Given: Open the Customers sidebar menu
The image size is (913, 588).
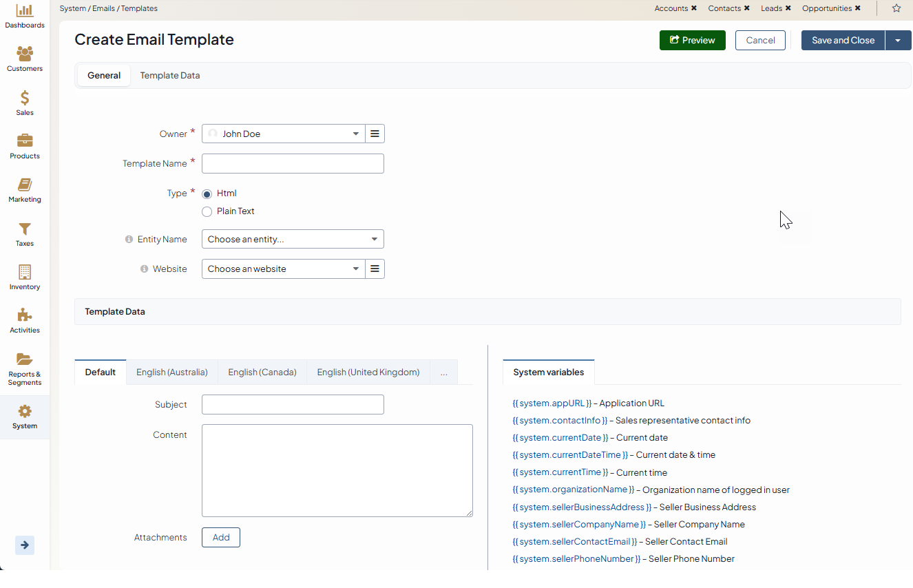Looking at the screenshot, I should pyautogui.click(x=25, y=54).
